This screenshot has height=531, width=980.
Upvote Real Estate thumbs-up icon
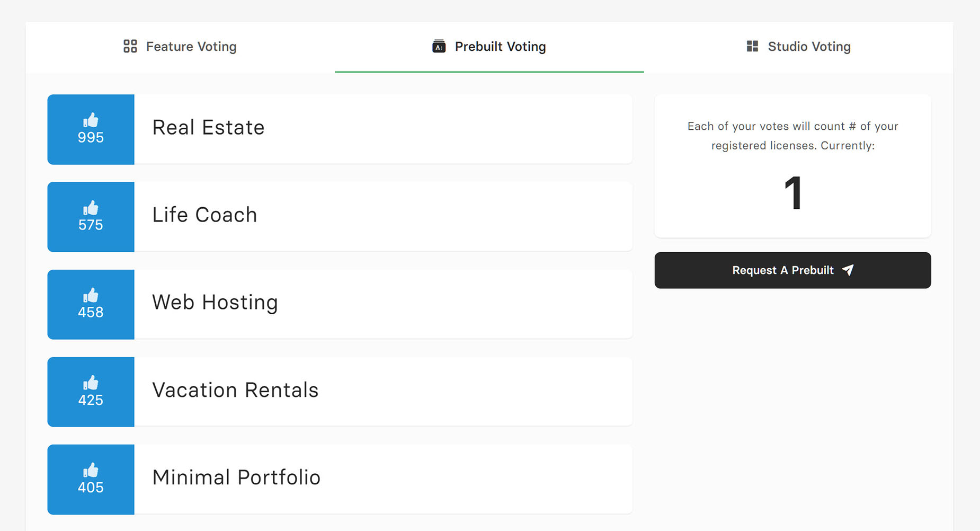(x=91, y=120)
